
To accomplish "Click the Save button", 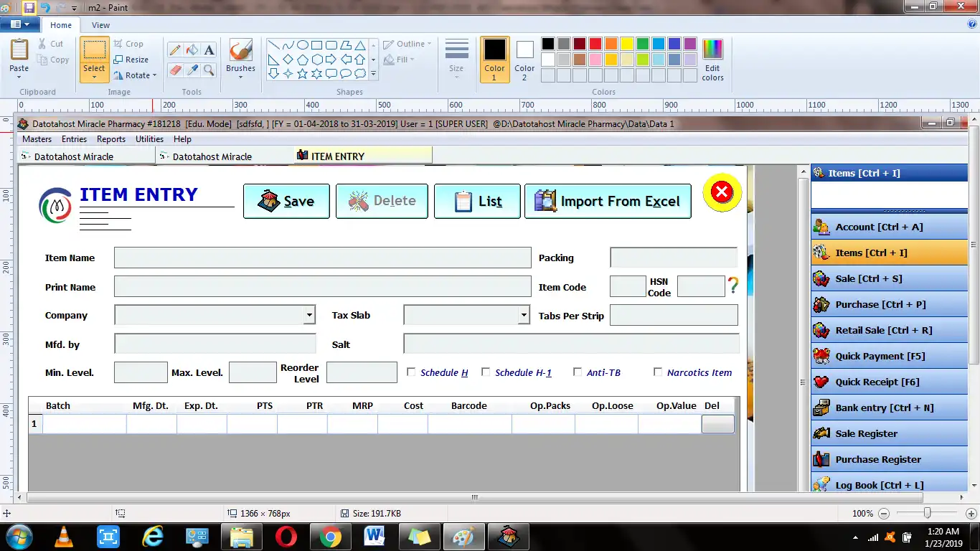I will coord(287,201).
